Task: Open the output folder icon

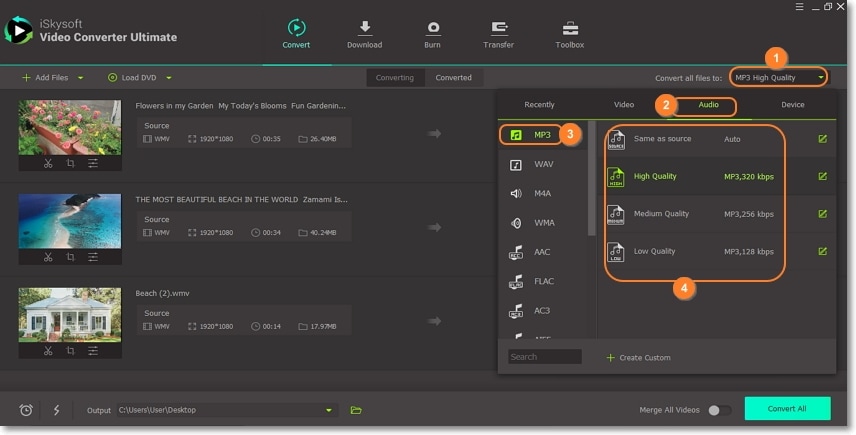Action: 356,410
